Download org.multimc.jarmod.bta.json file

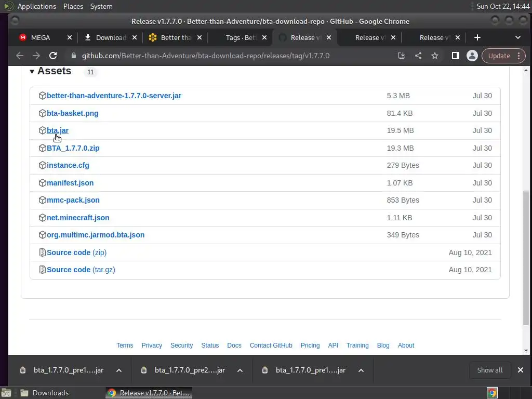click(x=96, y=235)
